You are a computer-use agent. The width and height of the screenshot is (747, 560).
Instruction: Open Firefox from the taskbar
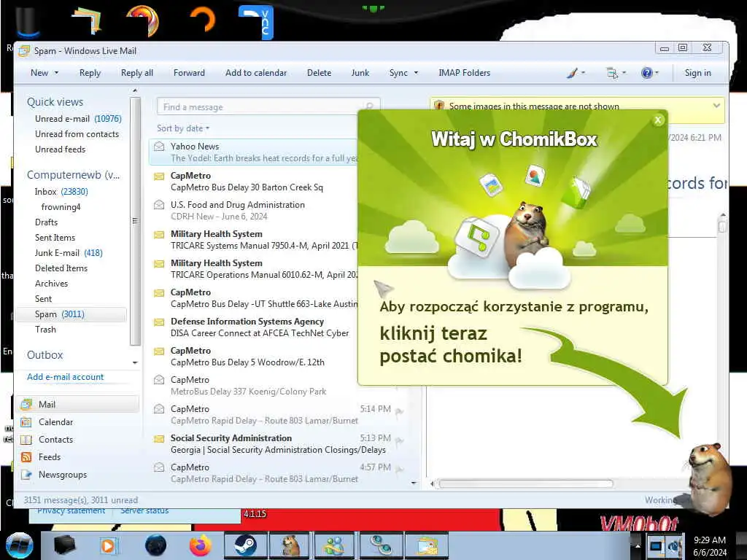pyautogui.click(x=200, y=545)
